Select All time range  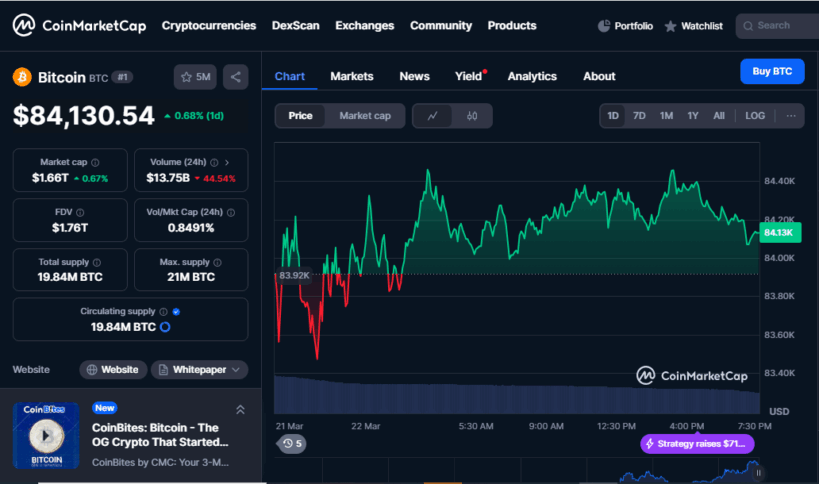719,116
